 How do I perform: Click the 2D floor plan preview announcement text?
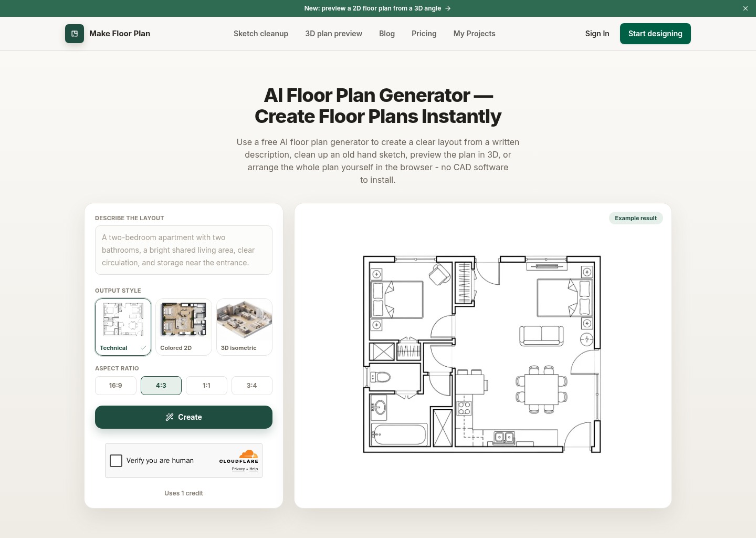click(x=373, y=8)
